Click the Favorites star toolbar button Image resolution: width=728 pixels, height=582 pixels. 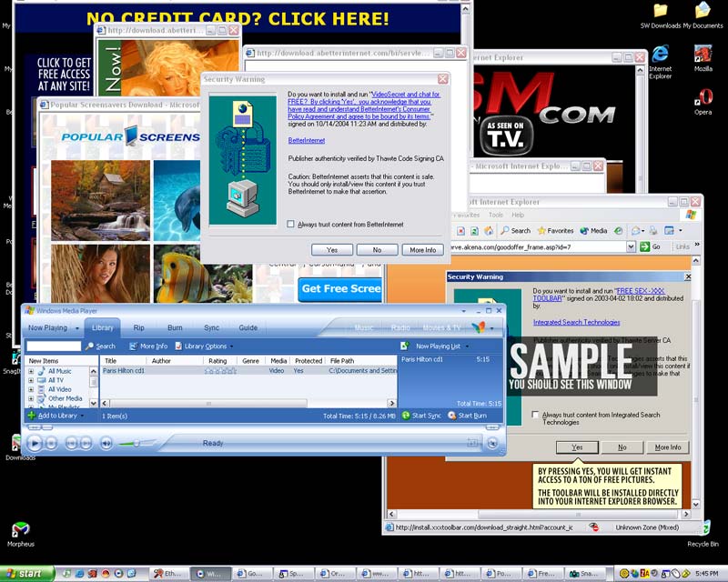point(555,230)
